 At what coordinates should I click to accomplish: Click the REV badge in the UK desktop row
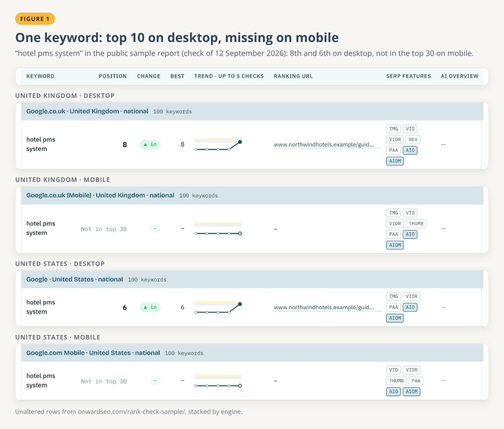click(413, 139)
